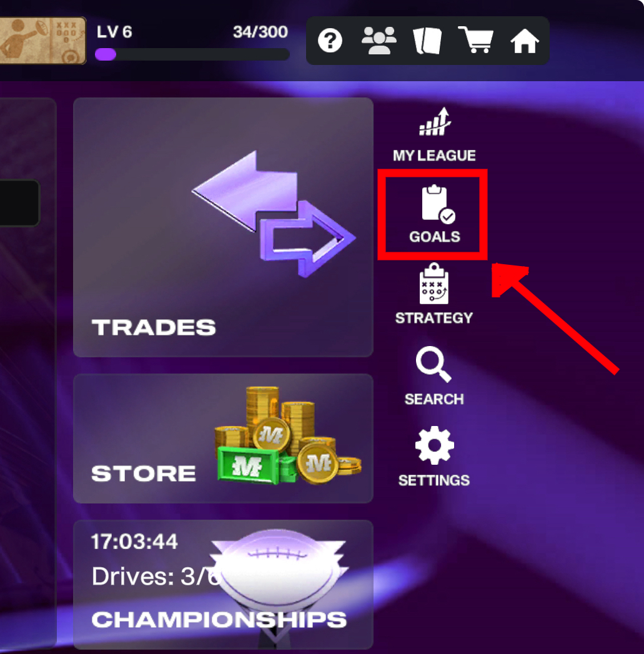
Task: Click the gold coin stack image
Action: tap(288, 435)
